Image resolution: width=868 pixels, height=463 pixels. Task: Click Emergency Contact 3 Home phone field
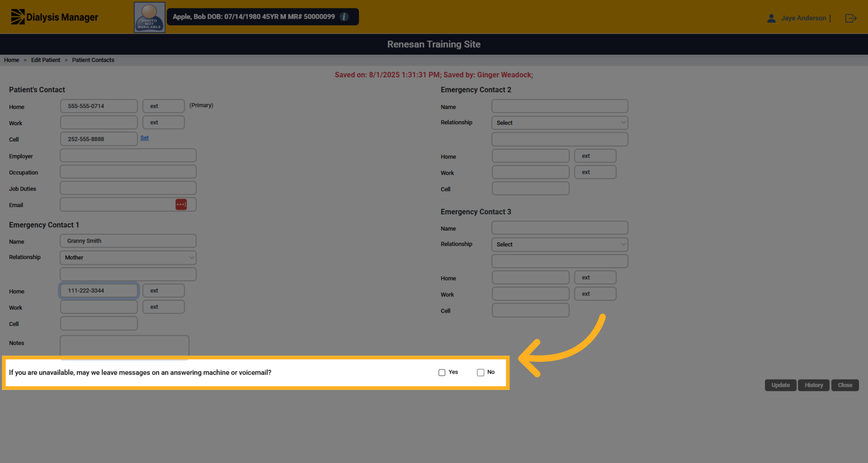click(x=531, y=277)
